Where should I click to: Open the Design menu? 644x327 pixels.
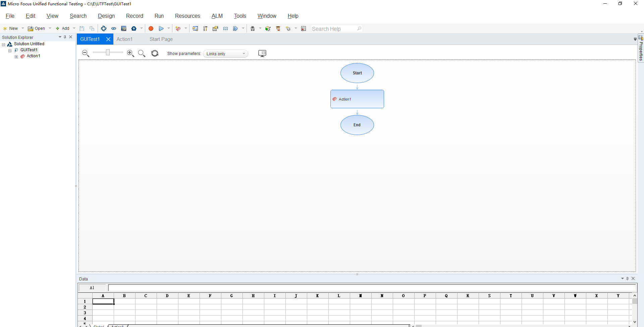point(106,16)
